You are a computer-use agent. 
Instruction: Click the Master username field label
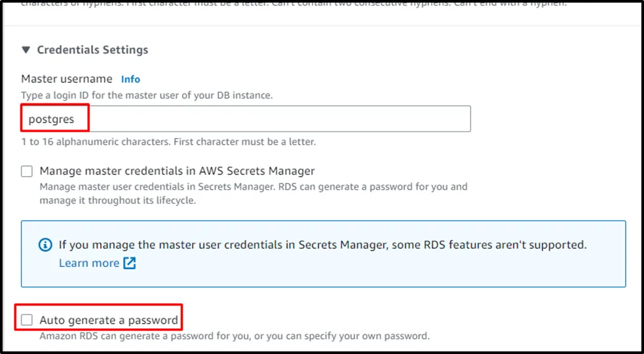pyautogui.click(x=67, y=79)
